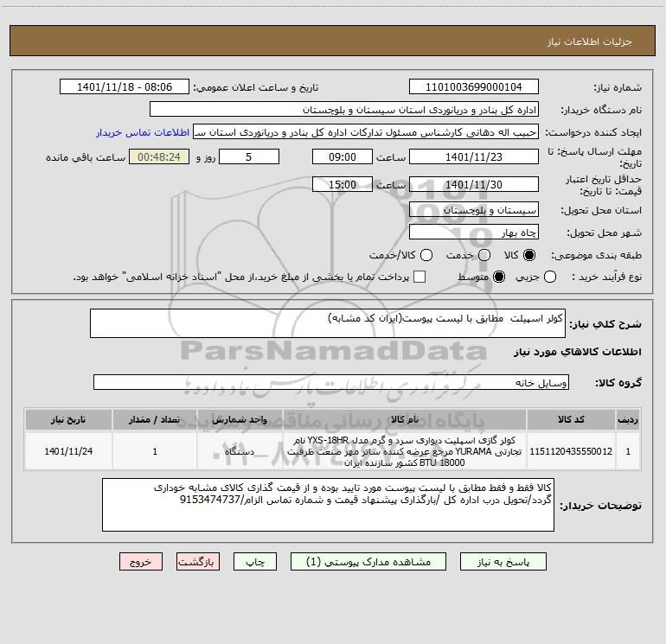Click the delivery city field چاه بهار
Screen dimensions: 666x644
474,233
